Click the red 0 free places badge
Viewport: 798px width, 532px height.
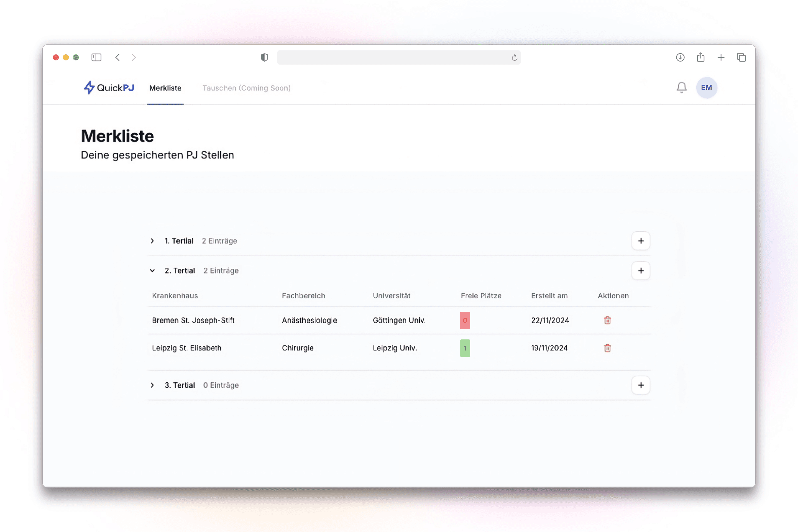(465, 320)
